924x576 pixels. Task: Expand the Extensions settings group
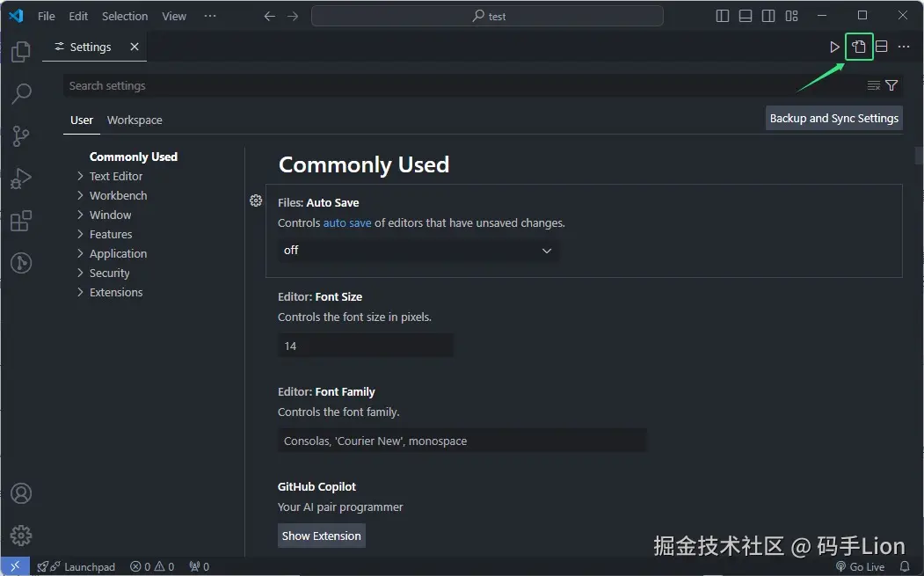pos(115,293)
